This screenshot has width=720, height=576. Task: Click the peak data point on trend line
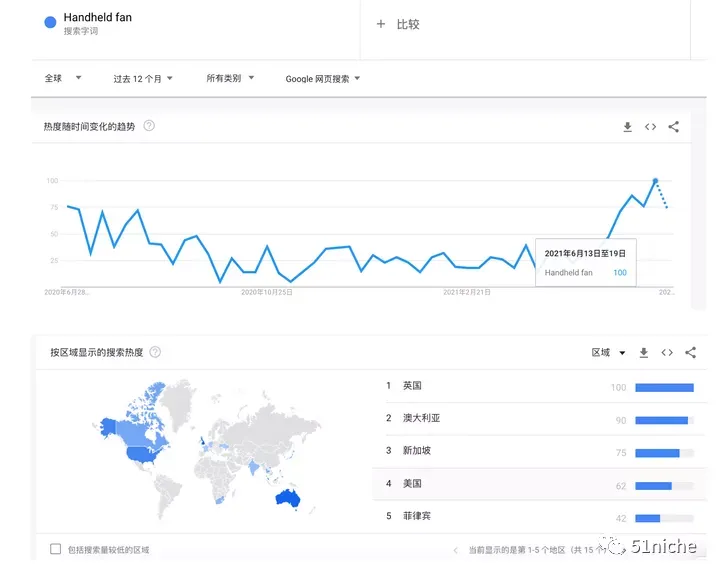coord(655,181)
